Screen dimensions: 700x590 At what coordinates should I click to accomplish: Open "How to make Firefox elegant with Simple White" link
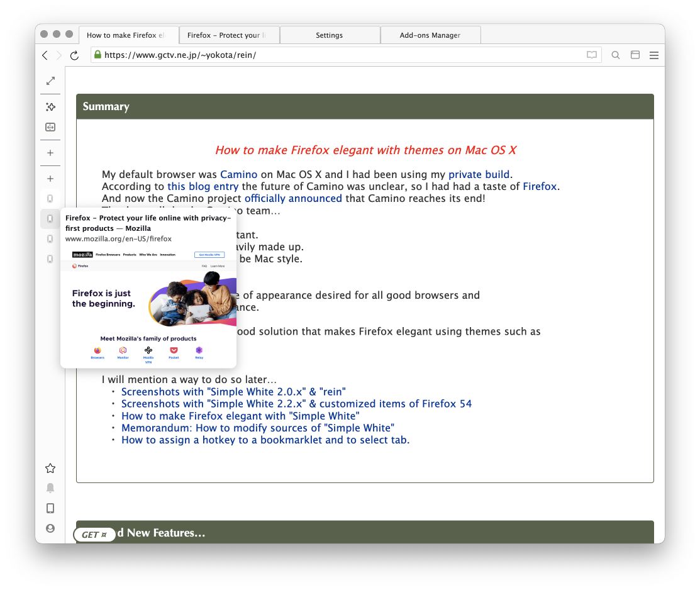click(x=240, y=416)
